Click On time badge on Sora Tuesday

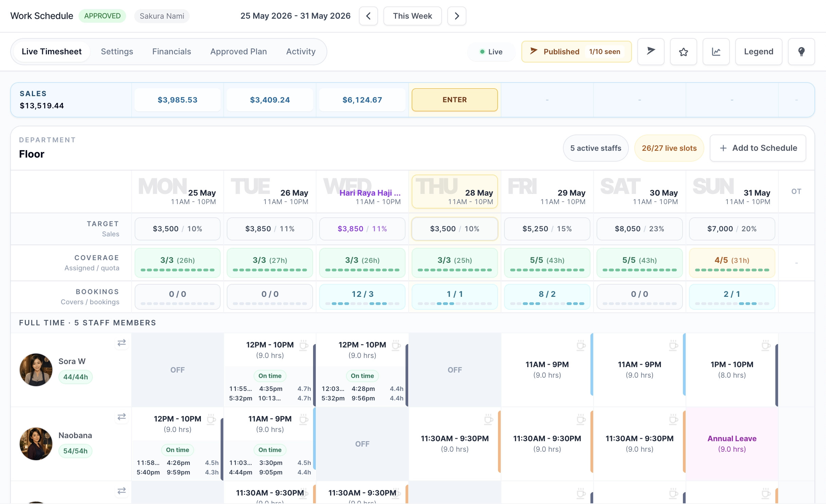click(270, 376)
